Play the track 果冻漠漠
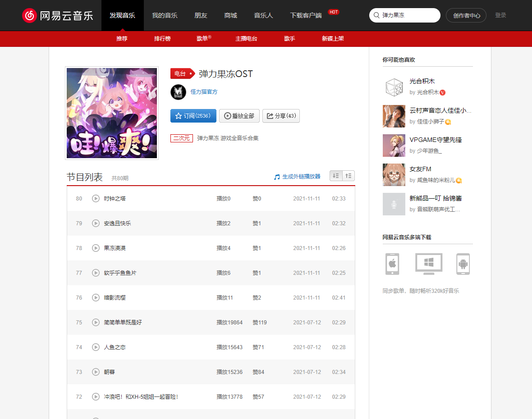Screen dimensions: 532x419 [x=96, y=248]
